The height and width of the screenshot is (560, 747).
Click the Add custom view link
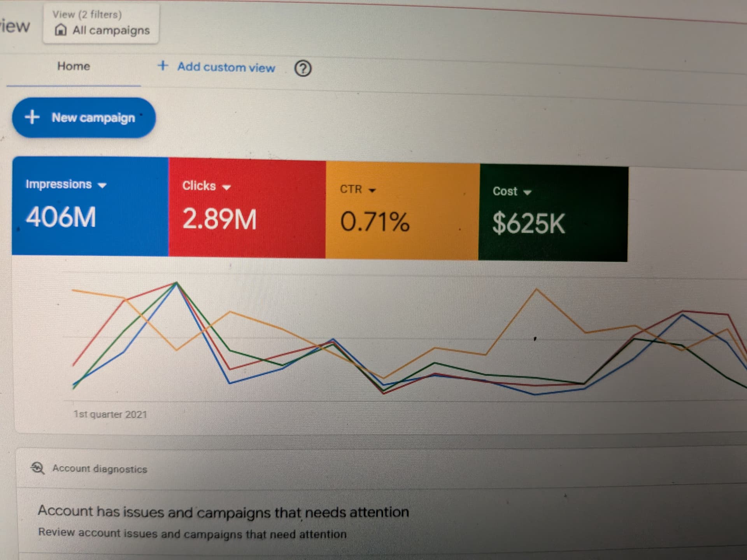226,67
